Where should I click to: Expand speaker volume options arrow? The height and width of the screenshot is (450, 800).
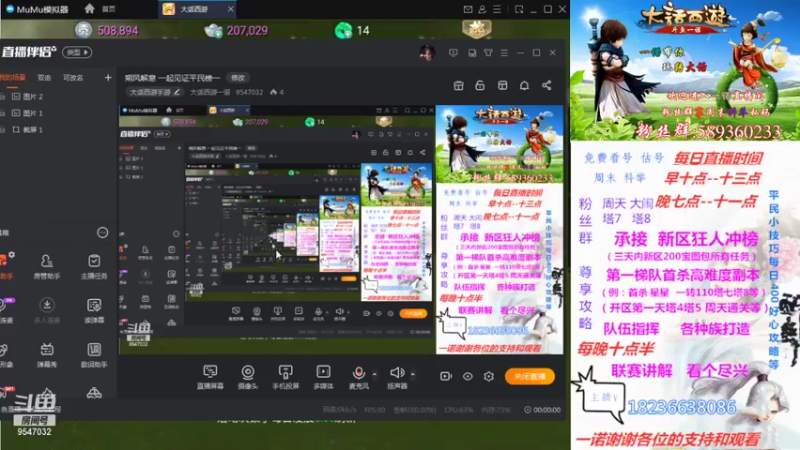[x=413, y=374]
